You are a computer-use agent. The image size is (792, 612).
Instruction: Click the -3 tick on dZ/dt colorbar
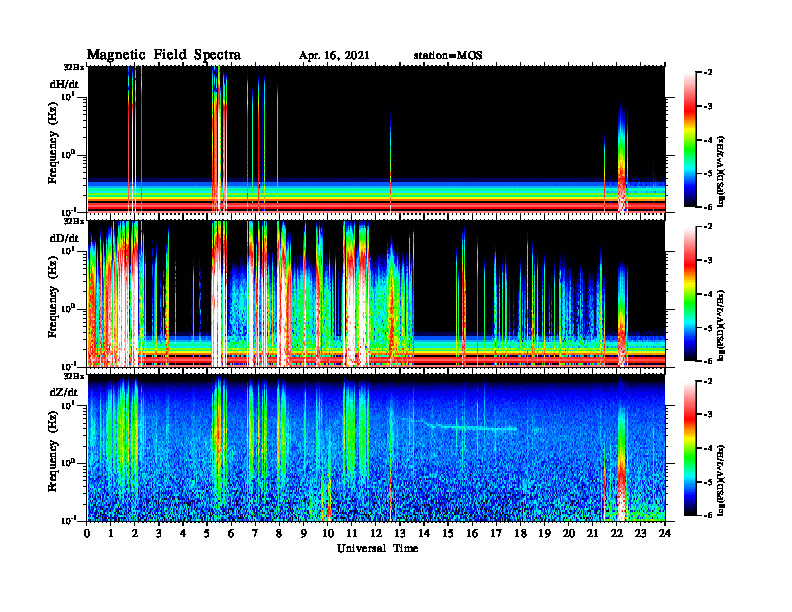[708, 414]
